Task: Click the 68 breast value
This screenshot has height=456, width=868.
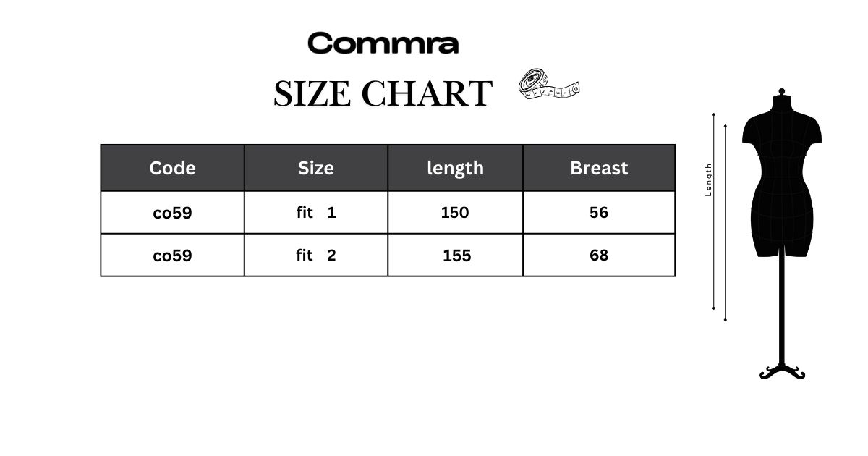Action: [599, 256]
